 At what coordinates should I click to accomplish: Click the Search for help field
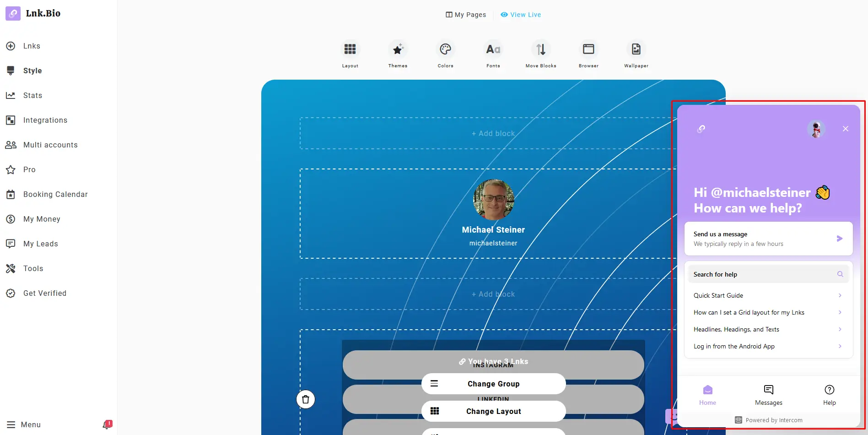[768, 274]
